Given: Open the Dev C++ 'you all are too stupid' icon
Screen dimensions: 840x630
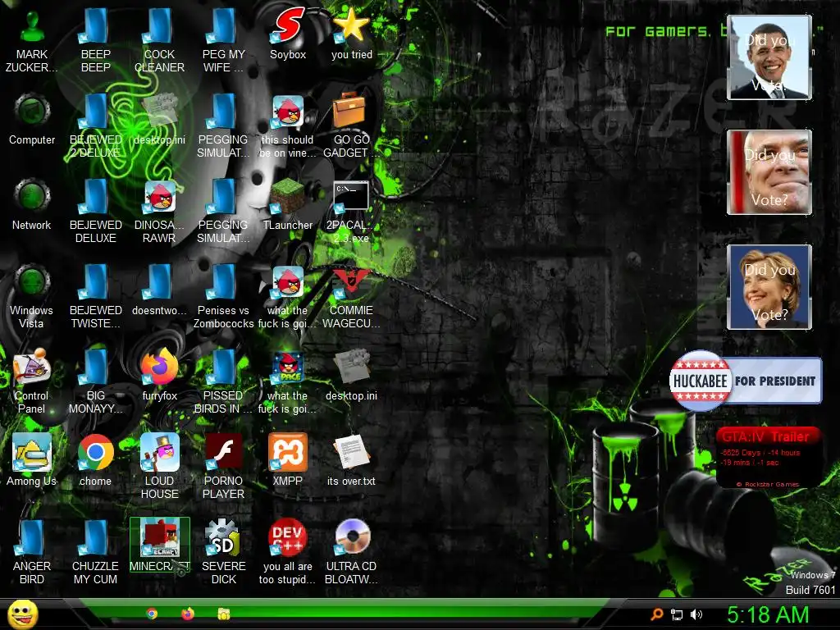Looking at the screenshot, I should coord(288,552).
